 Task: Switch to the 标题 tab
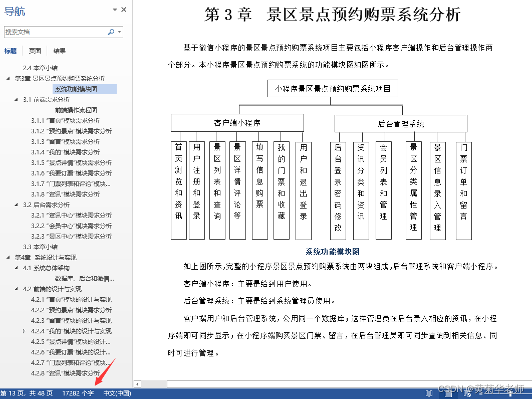tap(10, 51)
